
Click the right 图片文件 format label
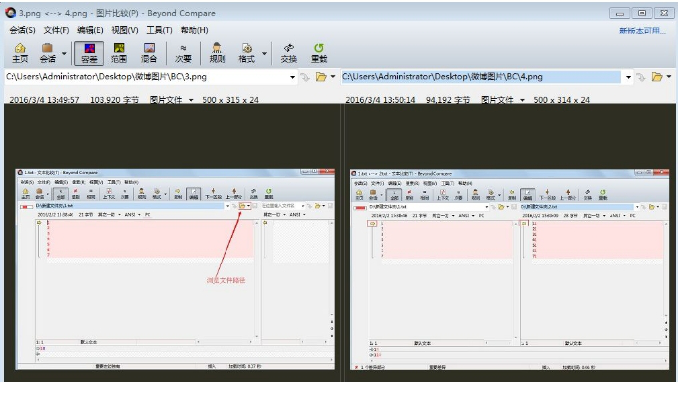pos(497,100)
